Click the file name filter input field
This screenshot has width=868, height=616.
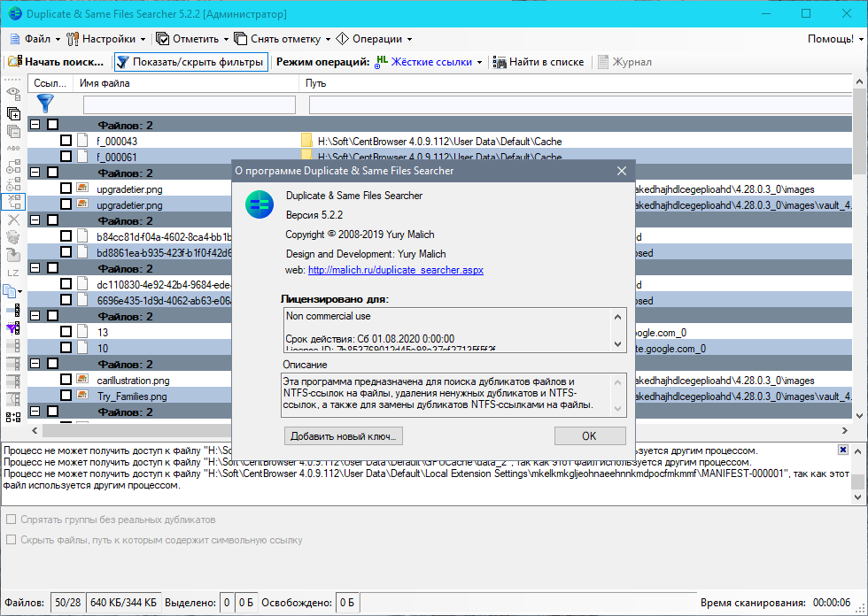(x=190, y=104)
